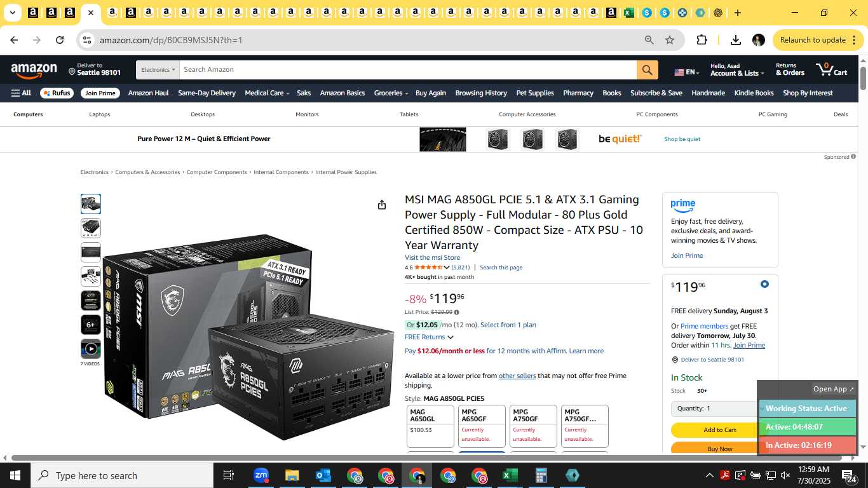Open the shopping Cart icon
This screenshot has height=488, width=868.
(x=832, y=69)
